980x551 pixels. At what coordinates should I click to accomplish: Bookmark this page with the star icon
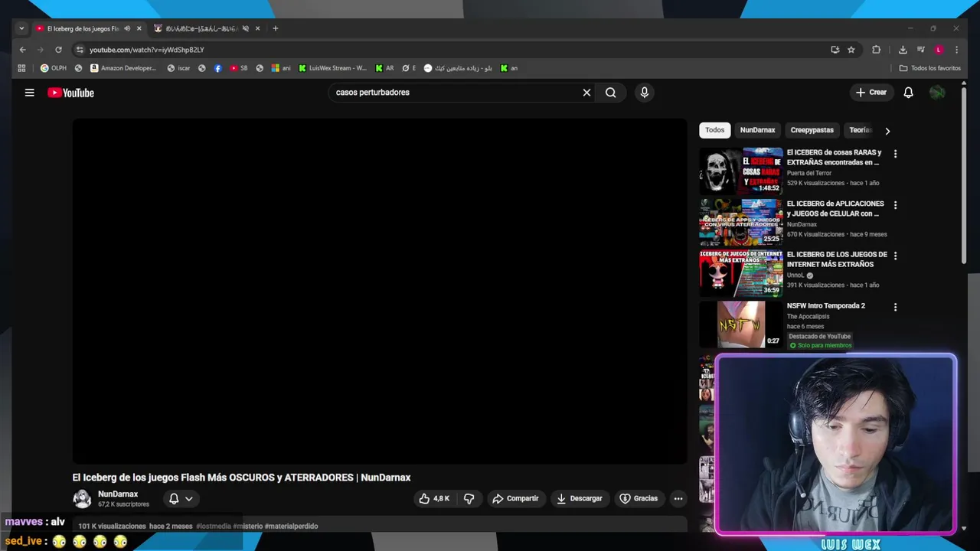click(851, 50)
